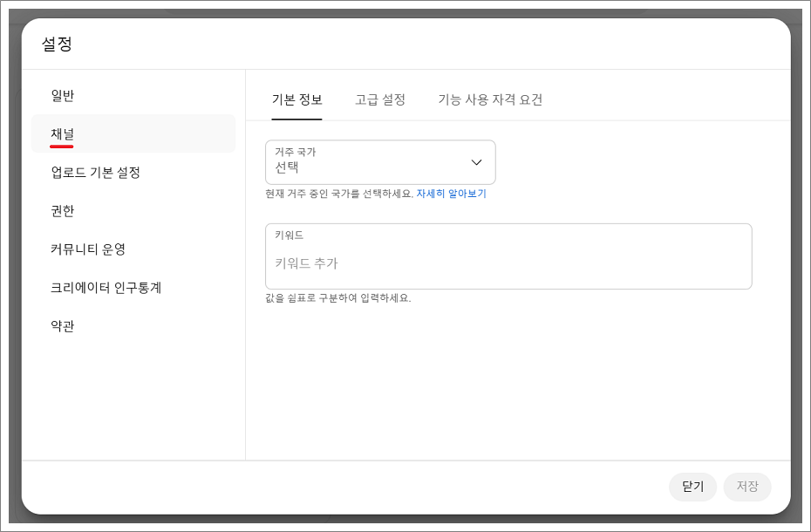This screenshot has width=811, height=532.
Task: Open the 약관 section
Action: coord(133,325)
